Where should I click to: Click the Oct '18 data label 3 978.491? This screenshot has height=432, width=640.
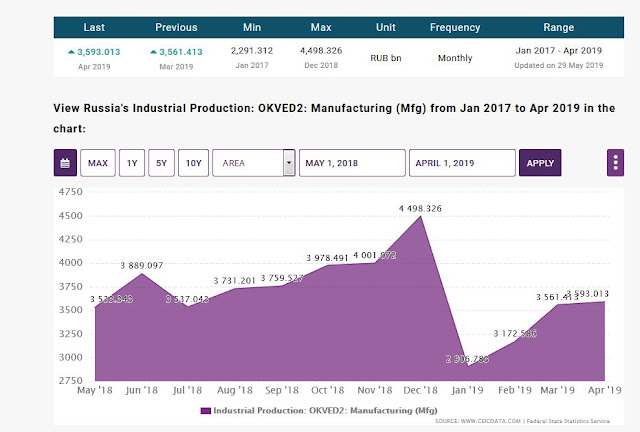327,258
